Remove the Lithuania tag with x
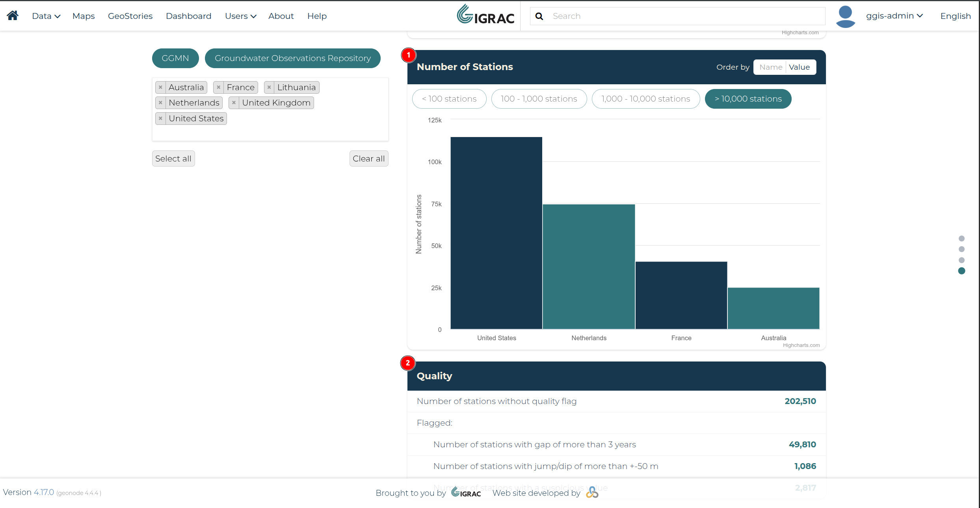The height and width of the screenshot is (508, 980). coord(269,87)
